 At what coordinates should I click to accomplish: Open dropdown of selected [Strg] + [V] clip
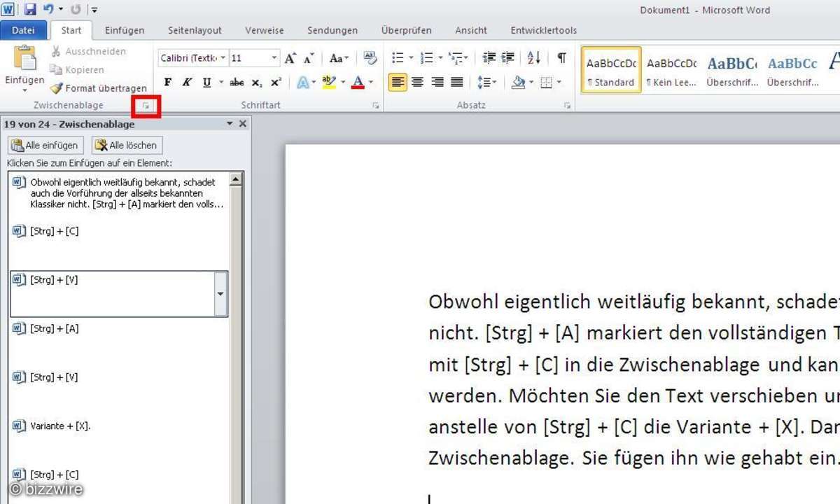point(220,294)
